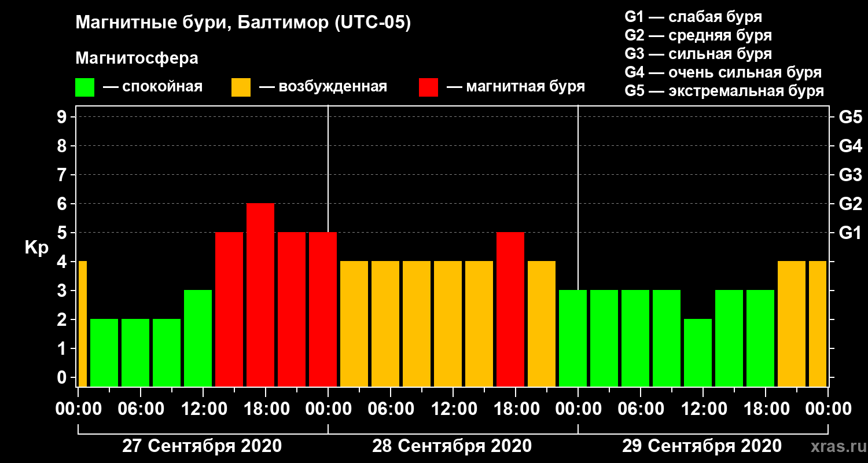This screenshot has height=463, width=868.
Task: Click the Kp axis value 0
Action: (63, 377)
